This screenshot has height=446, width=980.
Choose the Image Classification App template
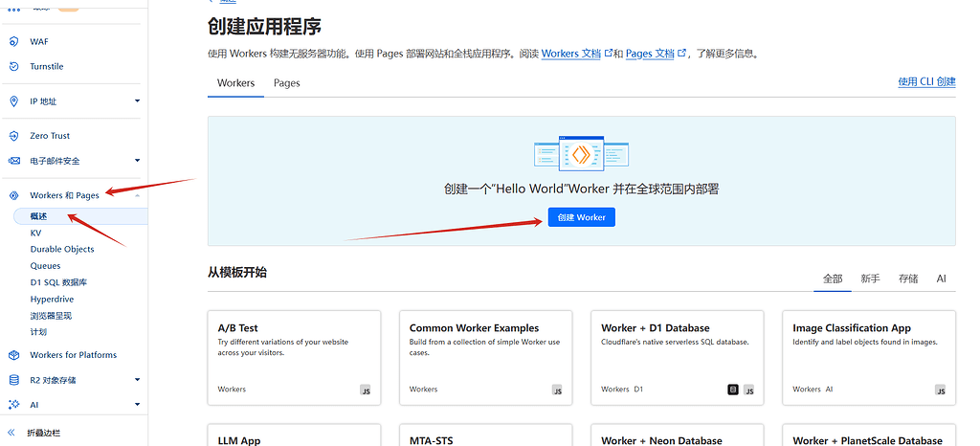(869, 358)
